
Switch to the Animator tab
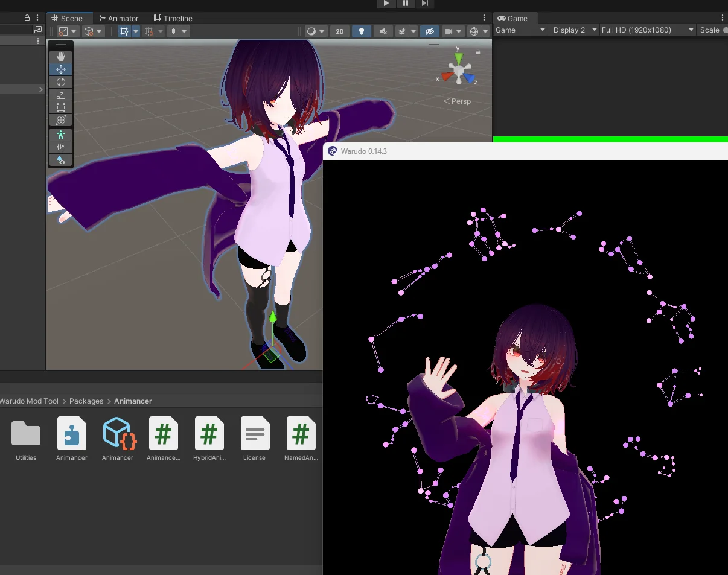tap(118, 19)
